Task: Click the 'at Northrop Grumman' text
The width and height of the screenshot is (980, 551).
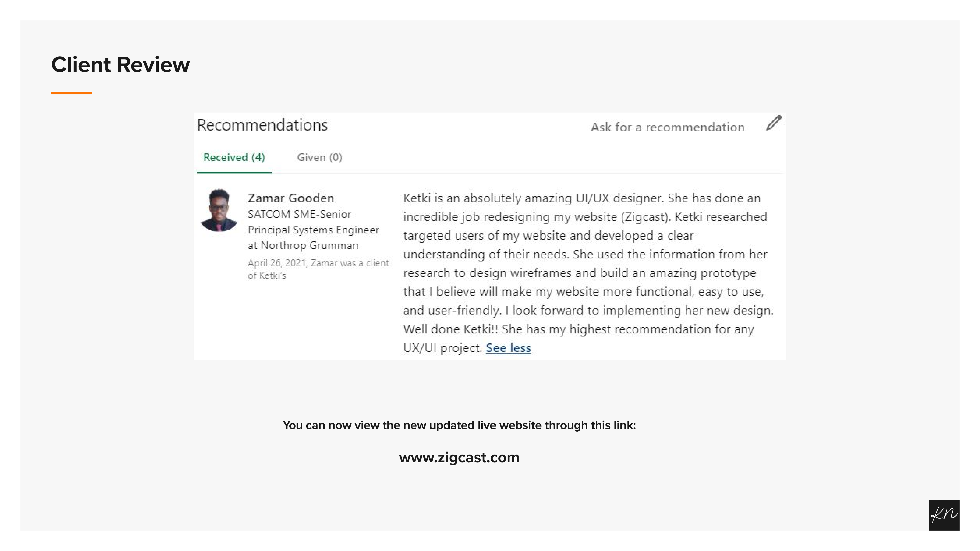Action: click(x=303, y=246)
